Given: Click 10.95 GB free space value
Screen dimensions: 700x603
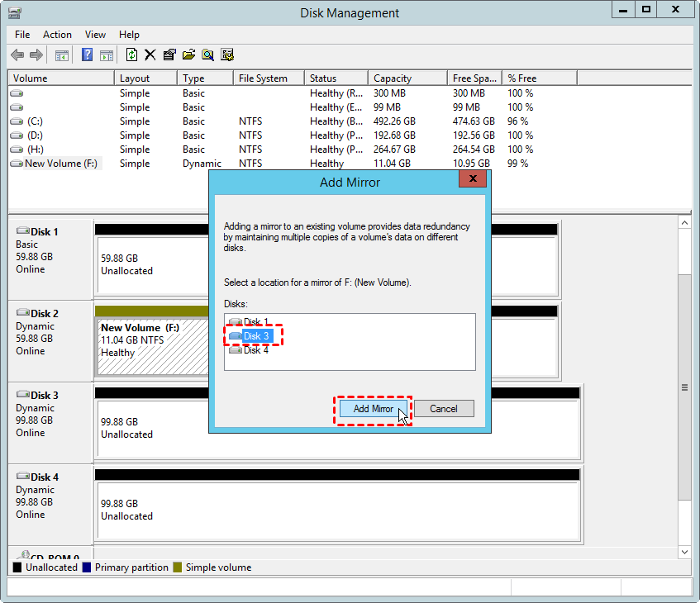Looking at the screenshot, I should pos(471,164).
